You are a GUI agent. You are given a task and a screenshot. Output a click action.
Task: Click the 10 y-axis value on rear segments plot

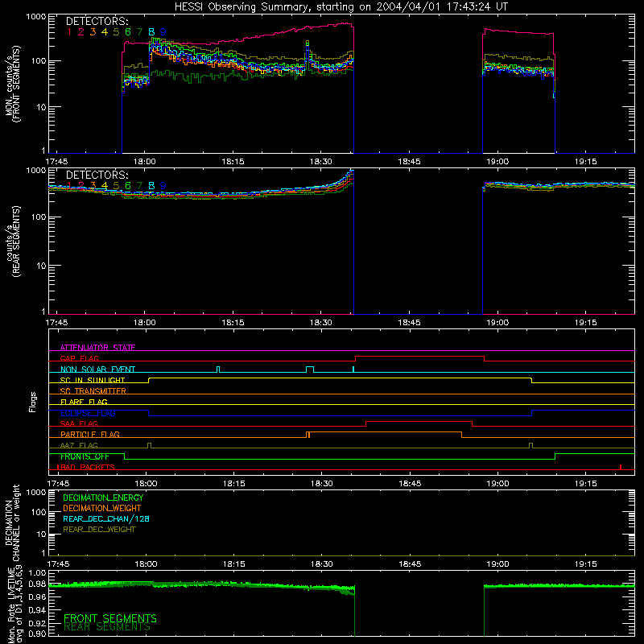[41, 266]
